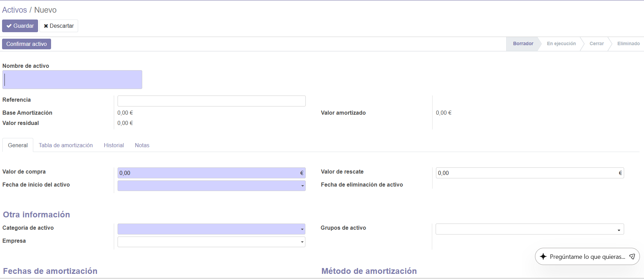
Task: Click the sparkle icon in assistant box
Action: [543, 256]
